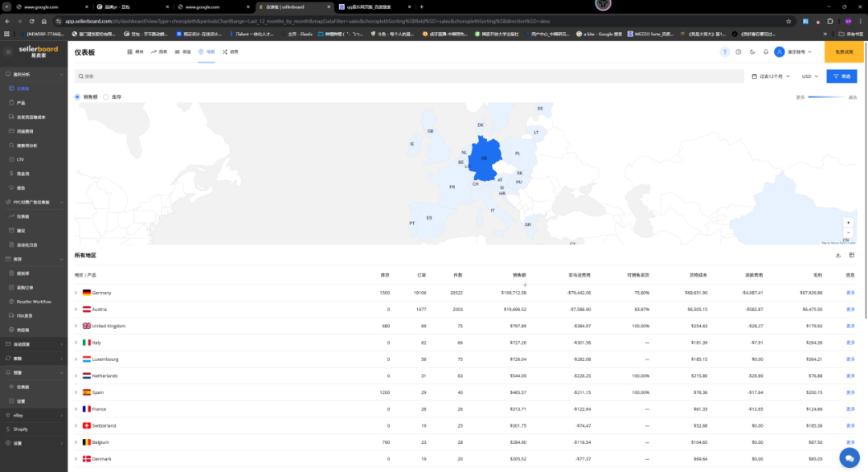The image size is (868, 472).
Task: Expand the United Kingdom row
Action: 76,326
